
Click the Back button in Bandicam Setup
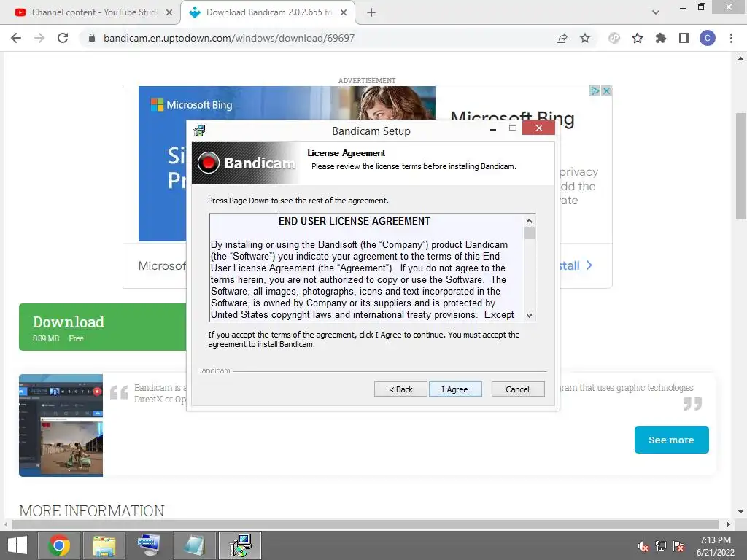pos(400,389)
